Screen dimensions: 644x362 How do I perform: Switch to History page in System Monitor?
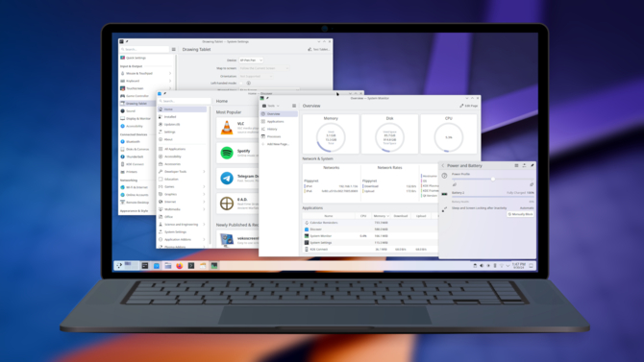point(279,129)
